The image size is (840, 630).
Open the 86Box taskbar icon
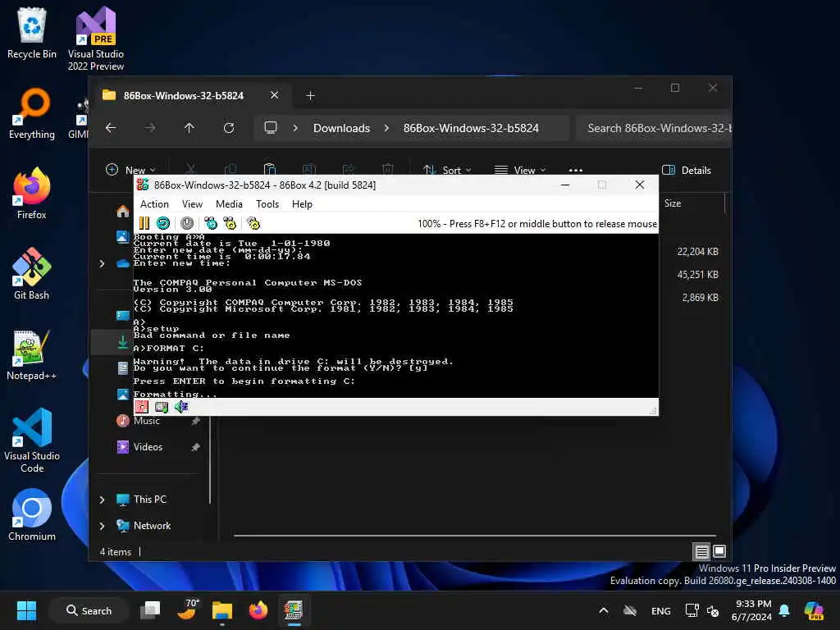(293, 610)
